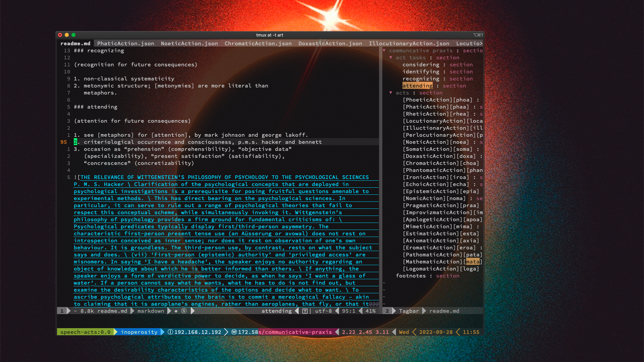Open the ChromaticAction.json tab
The width and height of the screenshot is (644, 362).
[258, 44]
